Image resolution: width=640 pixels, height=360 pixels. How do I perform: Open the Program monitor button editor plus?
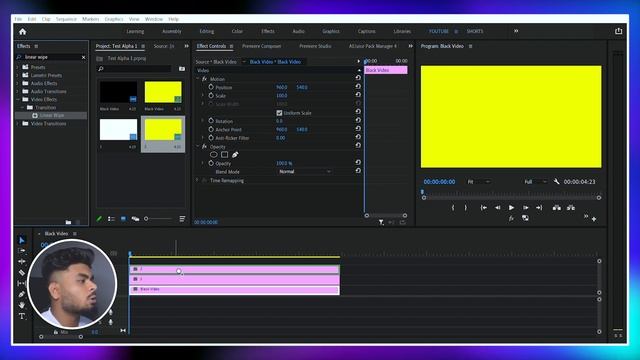pos(594,219)
